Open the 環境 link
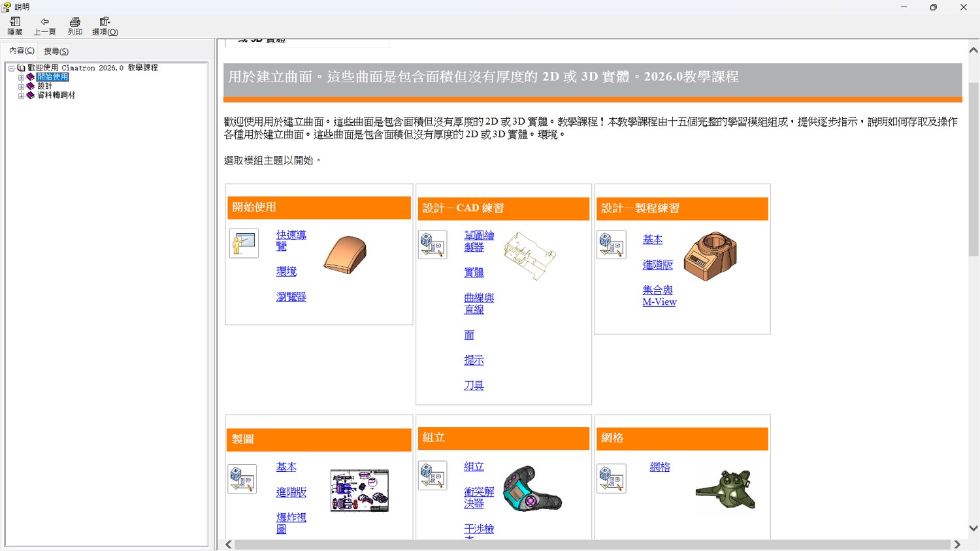Image resolution: width=980 pixels, height=551 pixels. coord(286,272)
